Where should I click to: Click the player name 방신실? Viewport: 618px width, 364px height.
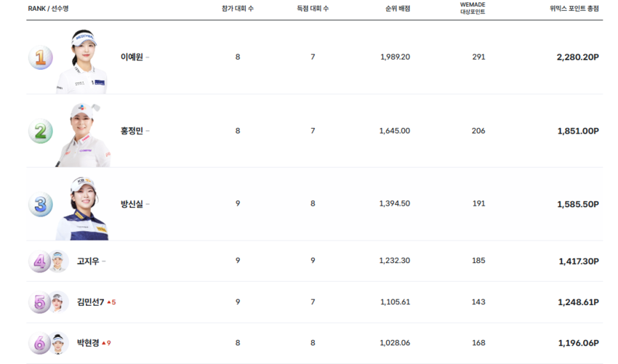[132, 204]
